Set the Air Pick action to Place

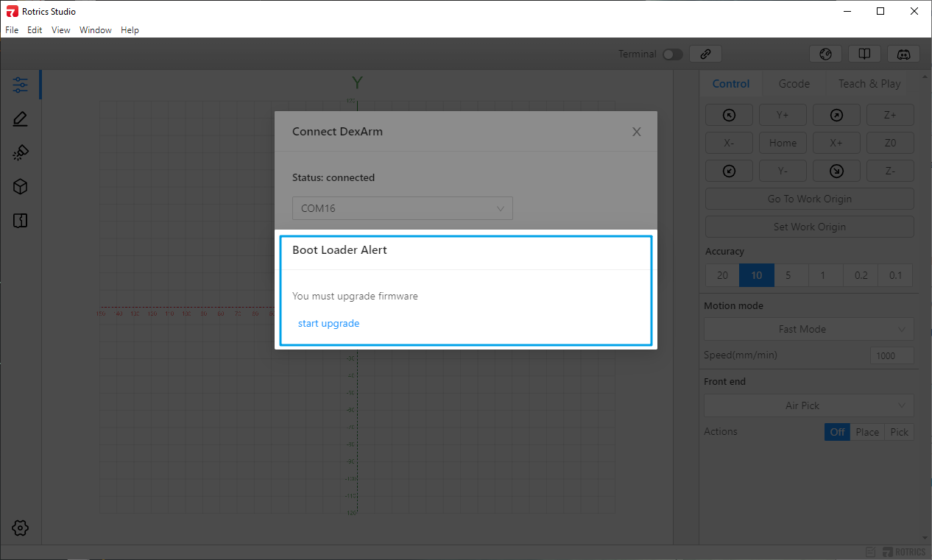coord(867,432)
